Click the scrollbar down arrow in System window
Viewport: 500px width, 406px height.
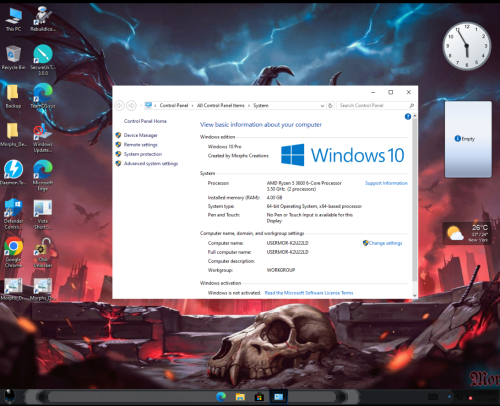(415, 295)
